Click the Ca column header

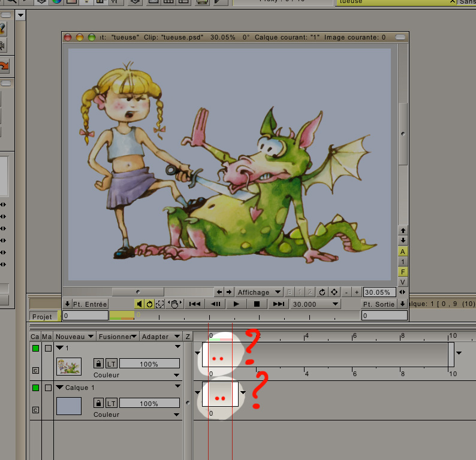coord(35,337)
